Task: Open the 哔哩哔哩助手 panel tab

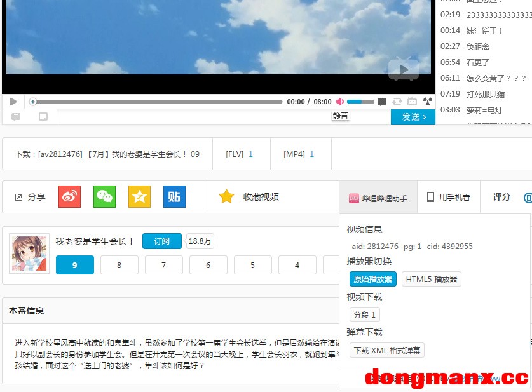Action: coord(378,198)
